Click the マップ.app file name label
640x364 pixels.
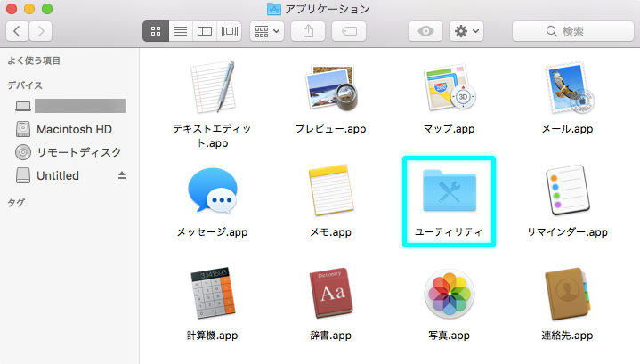coord(449,129)
